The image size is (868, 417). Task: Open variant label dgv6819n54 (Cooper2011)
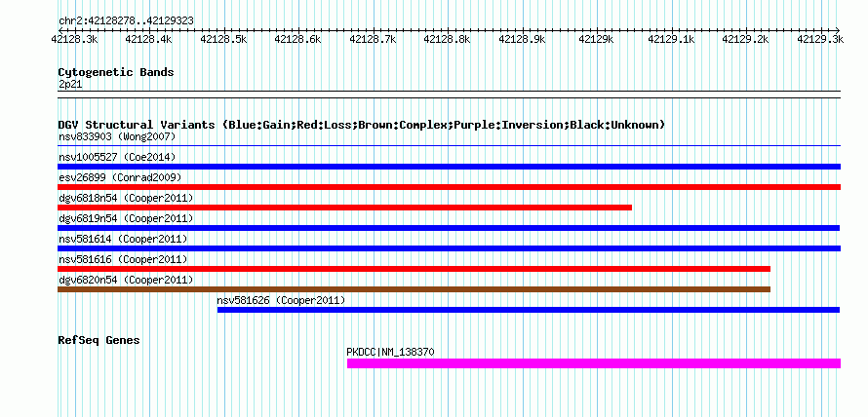coord(126,218)
